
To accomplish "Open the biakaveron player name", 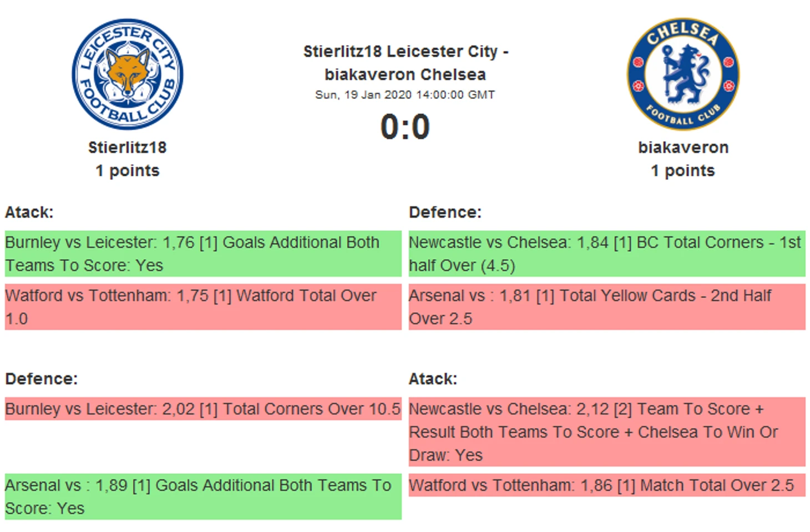I will point(683,148).
